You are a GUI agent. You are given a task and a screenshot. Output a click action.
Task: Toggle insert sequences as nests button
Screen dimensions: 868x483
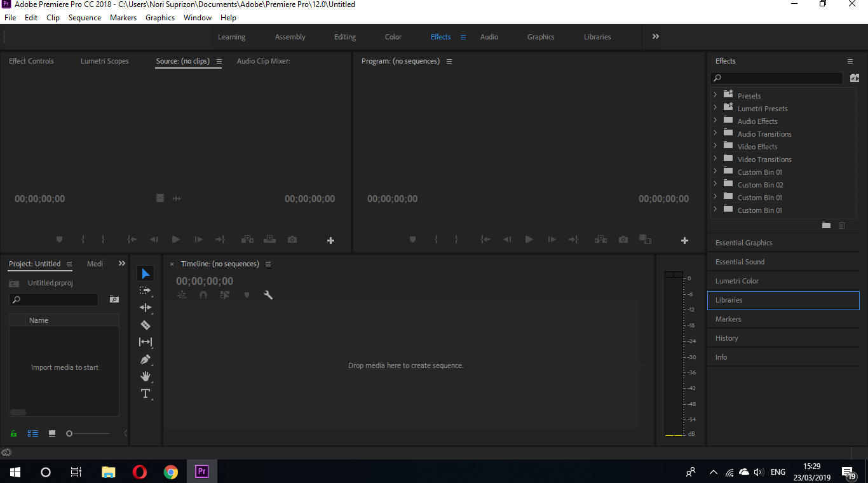point(182,295)
